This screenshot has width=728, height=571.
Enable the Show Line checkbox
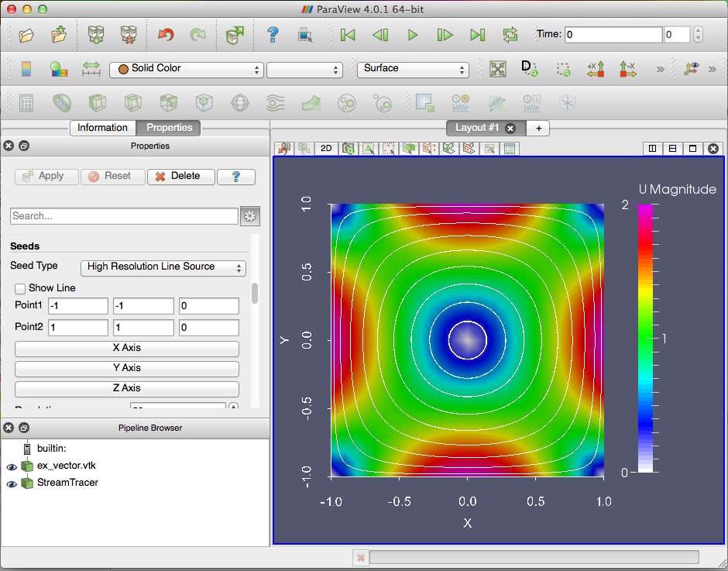pyautogui.click(x=19, y=286)
